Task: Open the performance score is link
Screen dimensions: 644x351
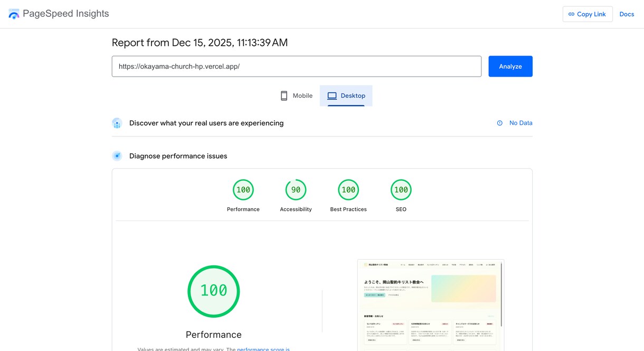Action: click(263, 349)
